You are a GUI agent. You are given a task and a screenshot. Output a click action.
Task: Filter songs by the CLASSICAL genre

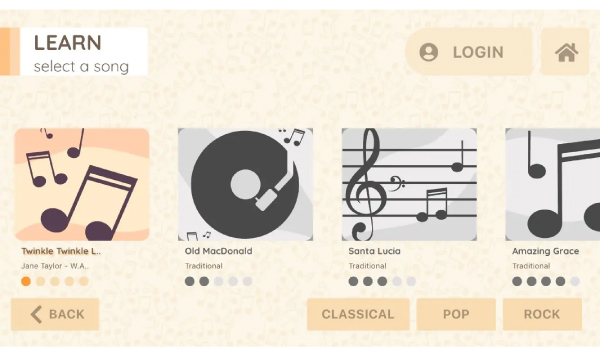click(358, 314)
